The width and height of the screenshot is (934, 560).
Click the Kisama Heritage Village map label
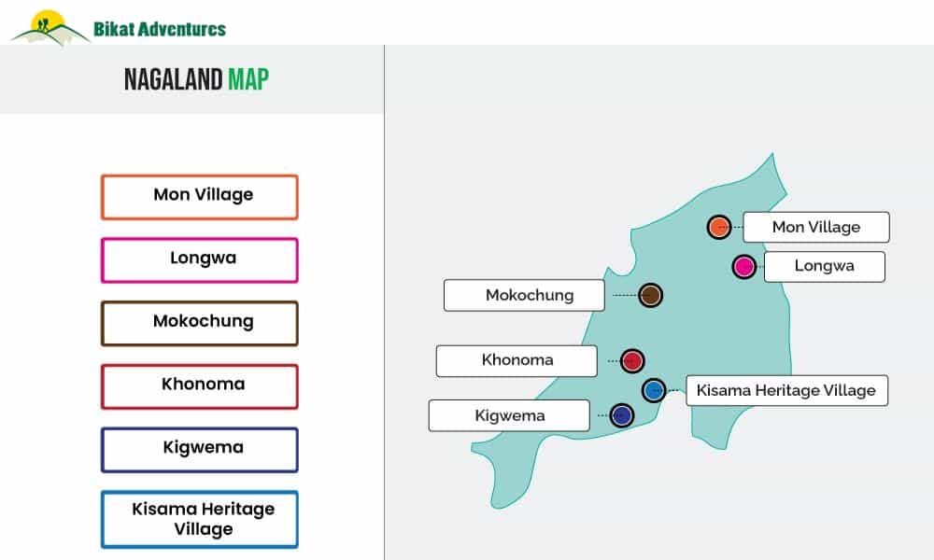786,390
